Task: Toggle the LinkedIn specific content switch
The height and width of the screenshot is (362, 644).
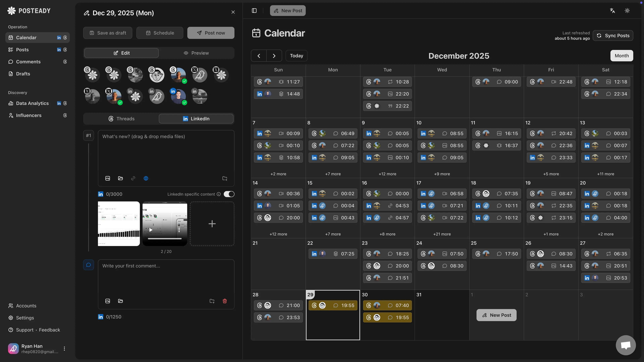Action: [x=229, y=194]
